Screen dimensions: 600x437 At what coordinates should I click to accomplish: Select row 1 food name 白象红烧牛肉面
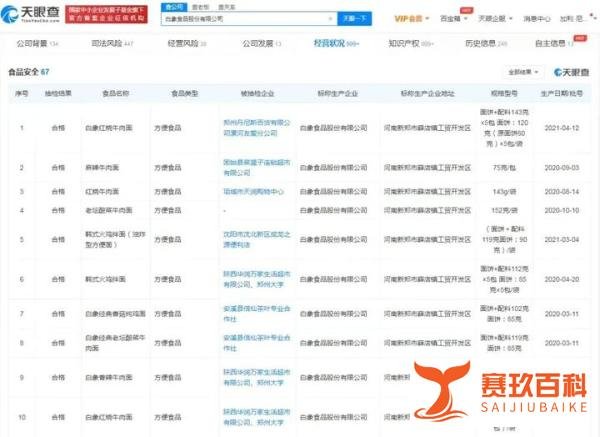click(x=109, y=128)
